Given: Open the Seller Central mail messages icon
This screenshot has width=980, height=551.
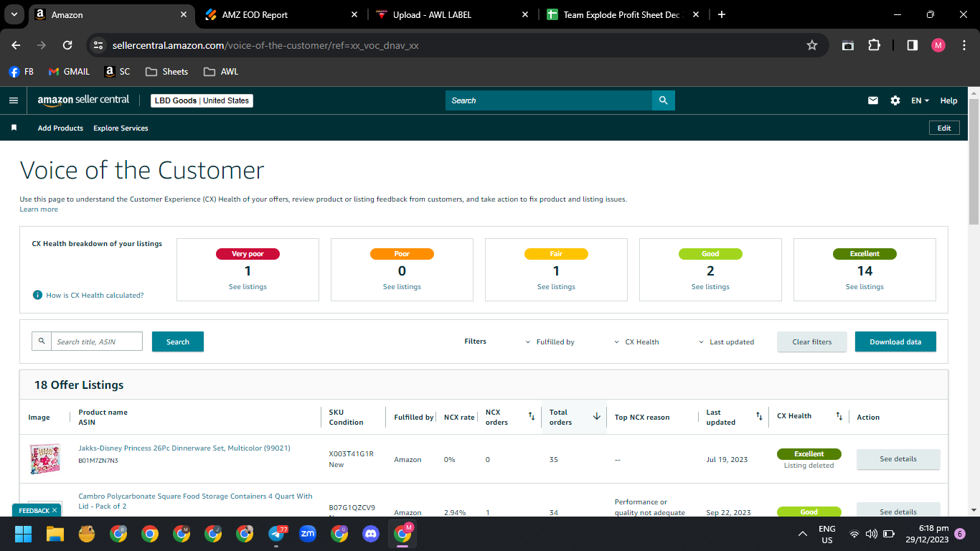Looking at the screenshot, I should tap(873, 100).
